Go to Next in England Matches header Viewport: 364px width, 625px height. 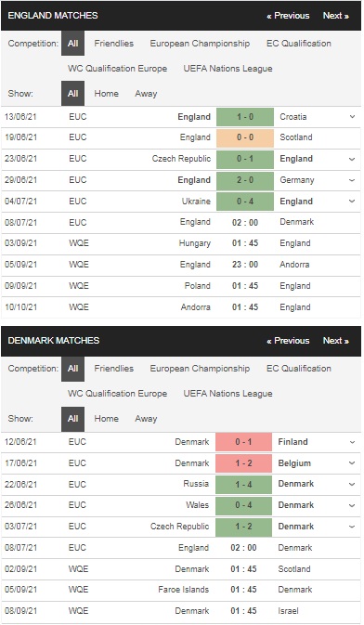pyautogui.click(x=336, y=16)
